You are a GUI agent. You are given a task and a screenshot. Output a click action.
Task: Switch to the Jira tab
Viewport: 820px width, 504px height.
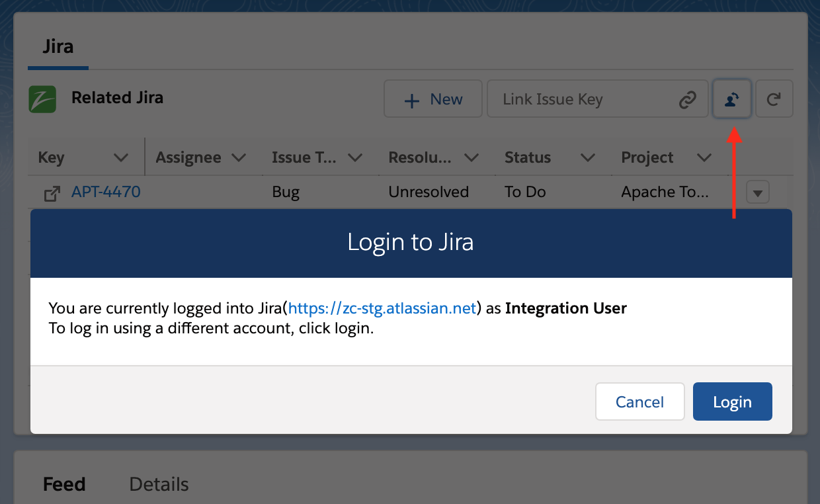pos(58,46)
